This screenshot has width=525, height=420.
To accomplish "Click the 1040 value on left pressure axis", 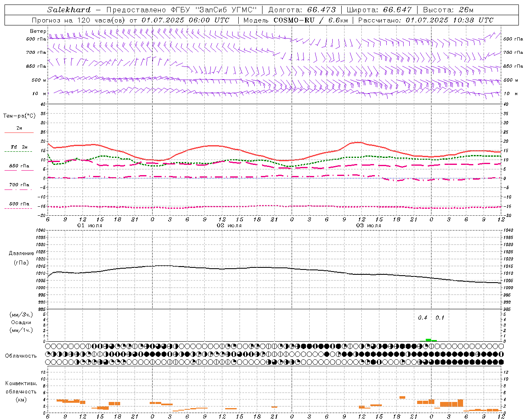I will pyautogui.click(x=41, y=230).
